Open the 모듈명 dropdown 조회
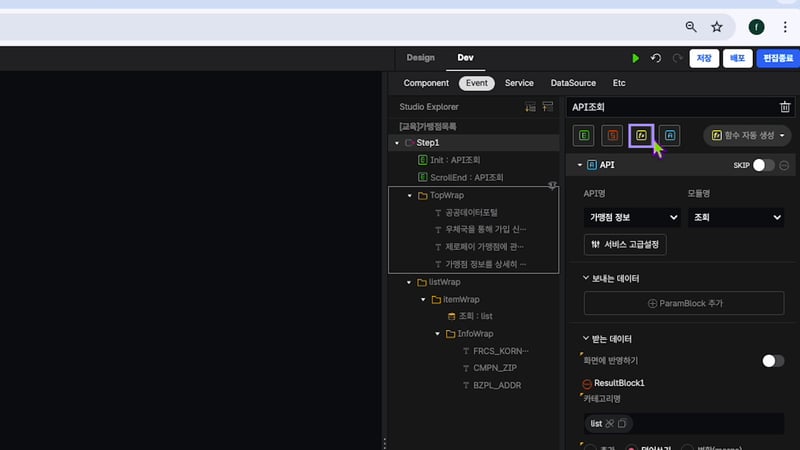The height and width of the screenshot is (450, 800). (736, 217)
